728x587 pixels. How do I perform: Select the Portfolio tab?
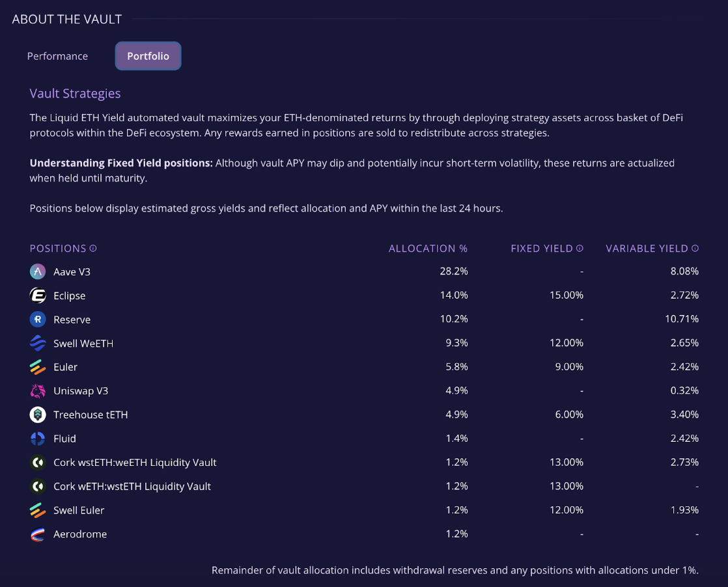(148, 56)
